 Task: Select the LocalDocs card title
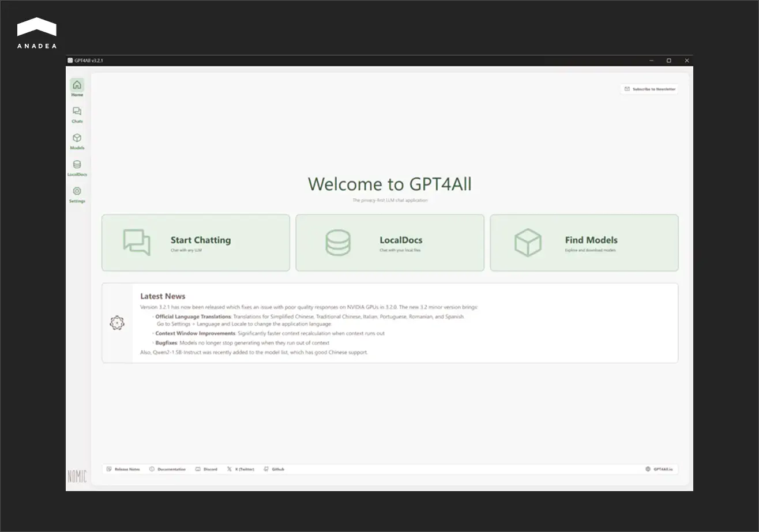pyautogui.click(x=400, y=240)
